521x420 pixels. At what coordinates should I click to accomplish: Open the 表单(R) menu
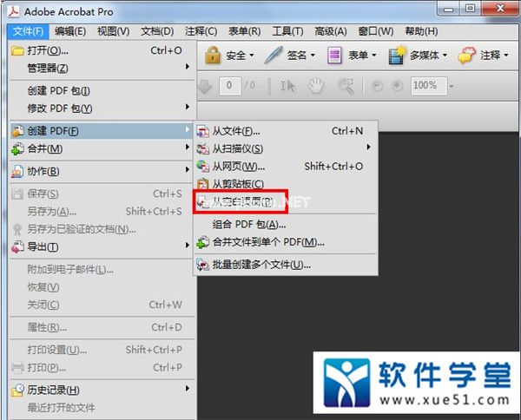pos(245,31)
